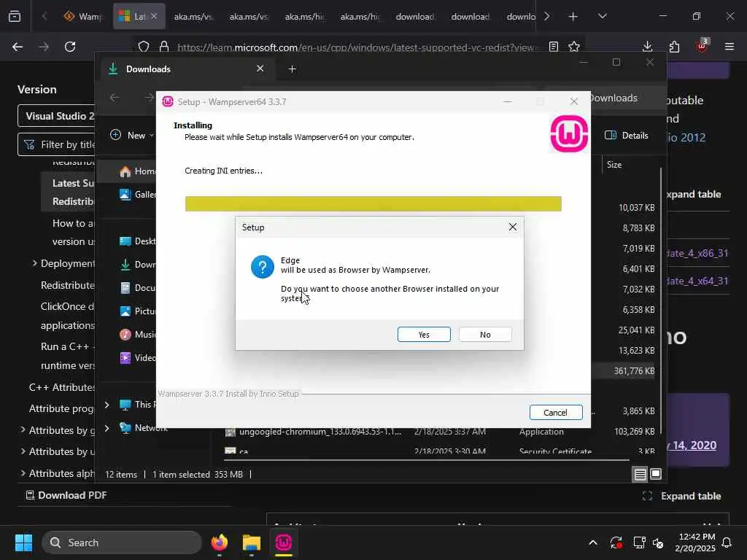
Task: Choose No in the Setup browser dialog
Action: (x=485, y=334)
